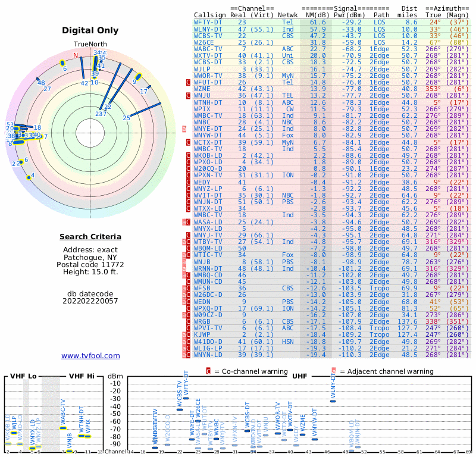This screenshot has width=476, height=457.
Task: Select the channel 48 marker on the radar plot
Action: tap(41, 83)
